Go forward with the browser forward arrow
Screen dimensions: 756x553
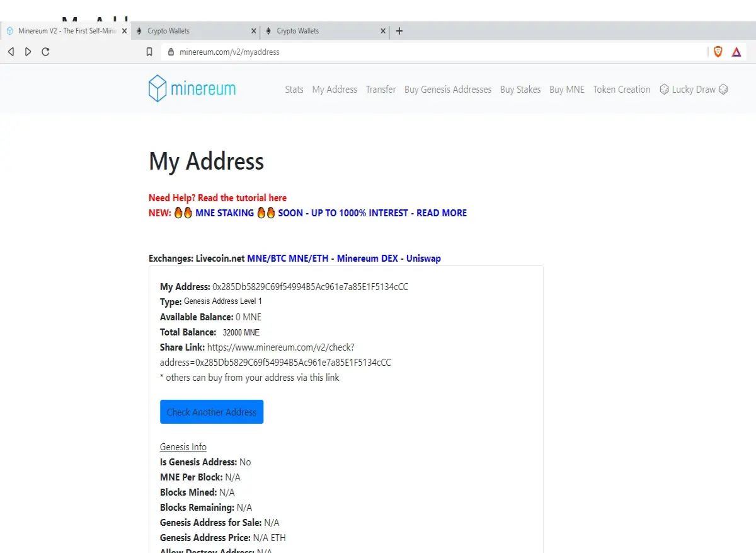(x=28, y=52)
